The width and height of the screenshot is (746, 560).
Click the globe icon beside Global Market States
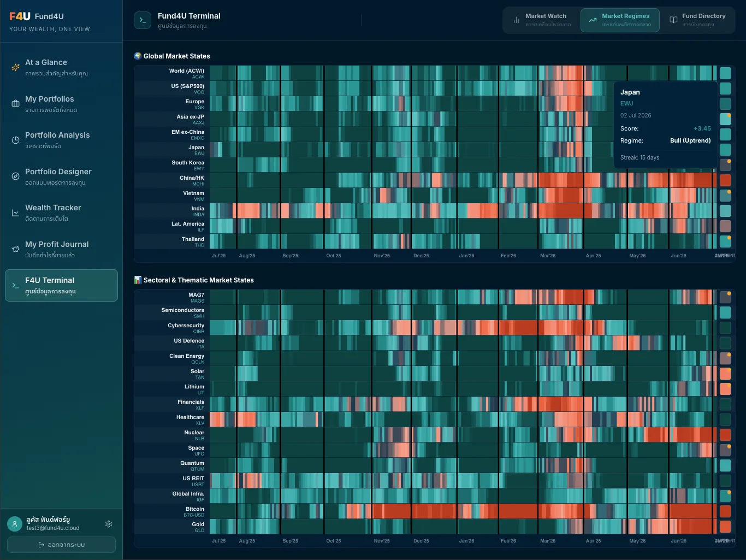138,56
